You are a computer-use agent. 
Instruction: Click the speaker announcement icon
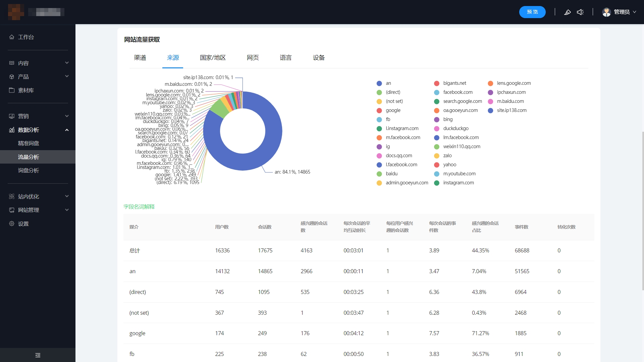pos(580,12)
